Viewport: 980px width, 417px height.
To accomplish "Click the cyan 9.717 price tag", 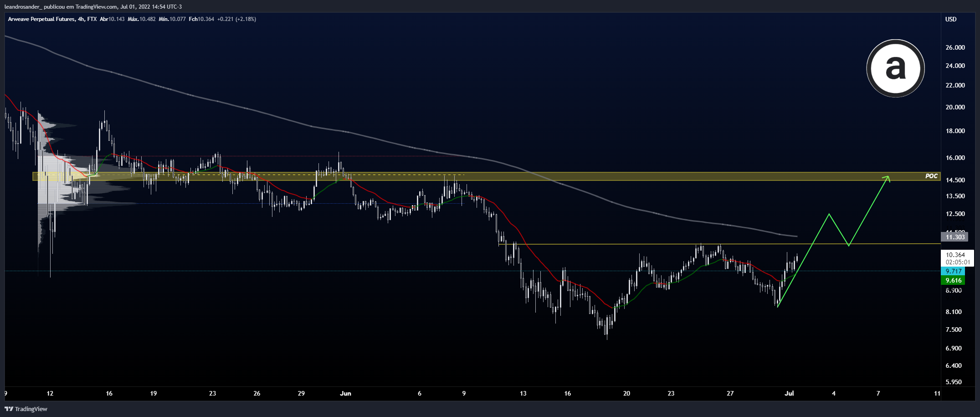I will pos(953,271).
